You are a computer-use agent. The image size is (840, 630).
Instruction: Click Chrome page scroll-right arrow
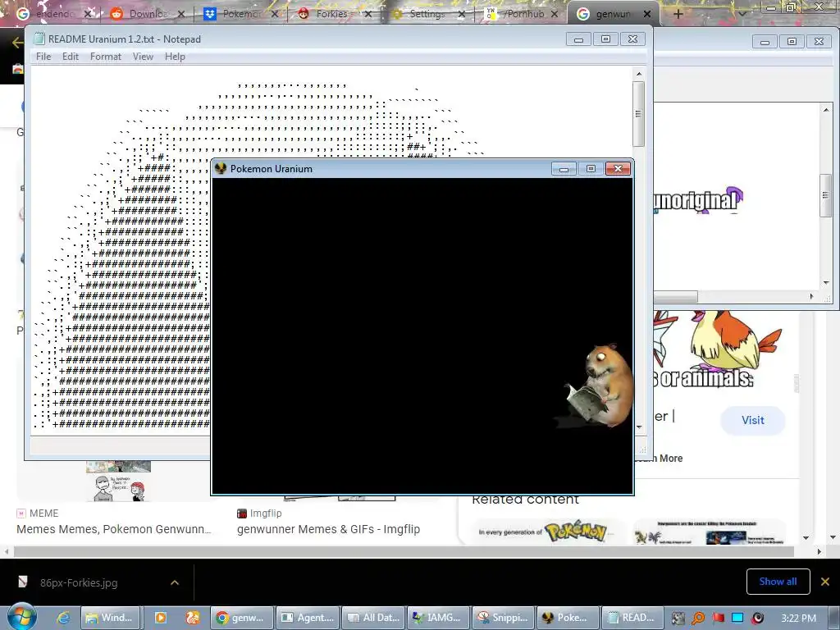[x=819, y=551]
